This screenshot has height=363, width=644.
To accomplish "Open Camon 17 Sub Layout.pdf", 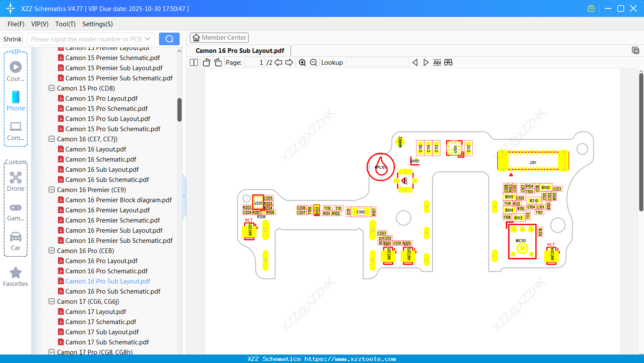I will click(102, 332).
